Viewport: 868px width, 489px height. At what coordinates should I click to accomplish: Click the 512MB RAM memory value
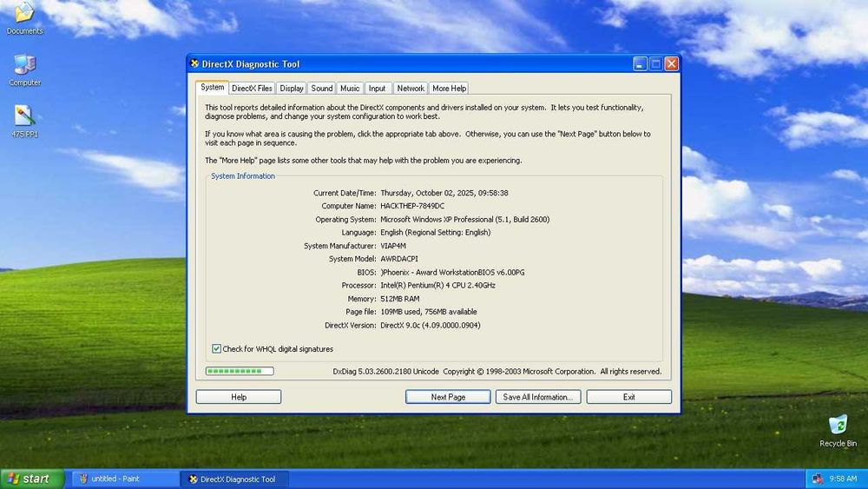[x=399, y=299]
